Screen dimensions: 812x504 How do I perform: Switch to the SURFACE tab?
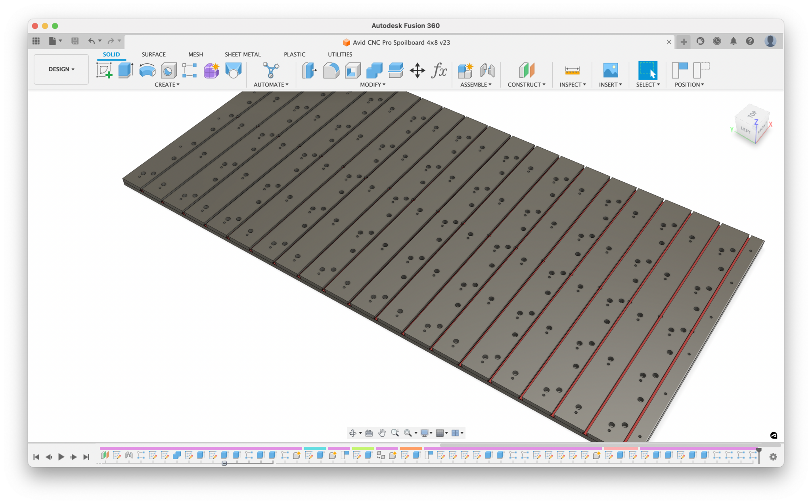154,54
